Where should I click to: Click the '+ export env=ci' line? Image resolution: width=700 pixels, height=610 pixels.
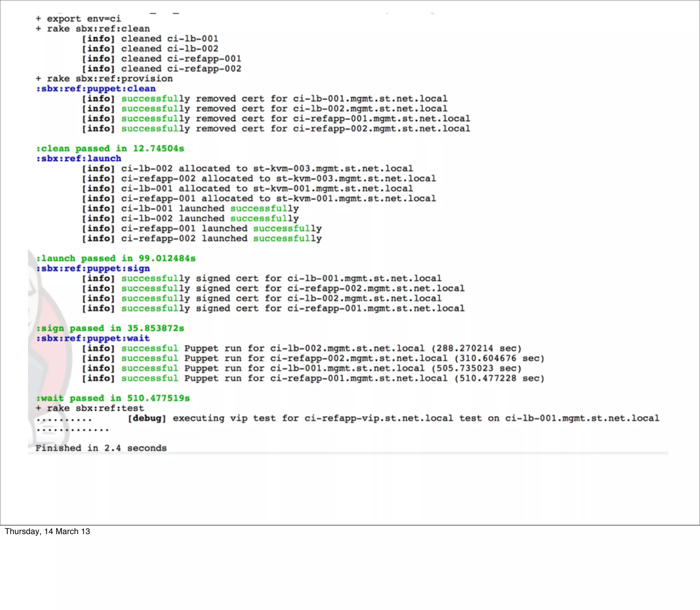click(x=78, y=19)
